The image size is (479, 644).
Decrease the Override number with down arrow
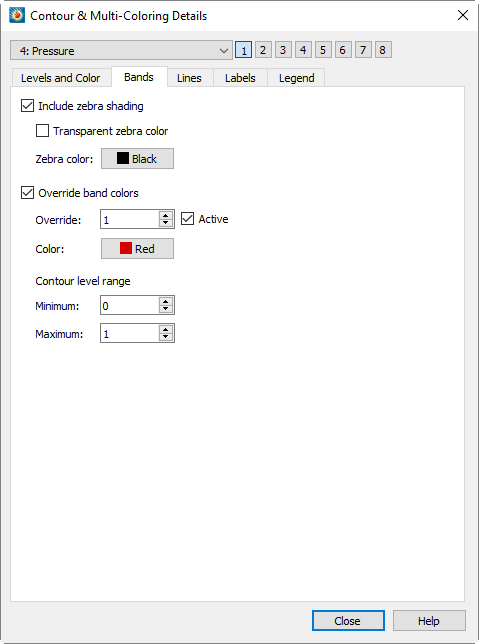[166, 224]
